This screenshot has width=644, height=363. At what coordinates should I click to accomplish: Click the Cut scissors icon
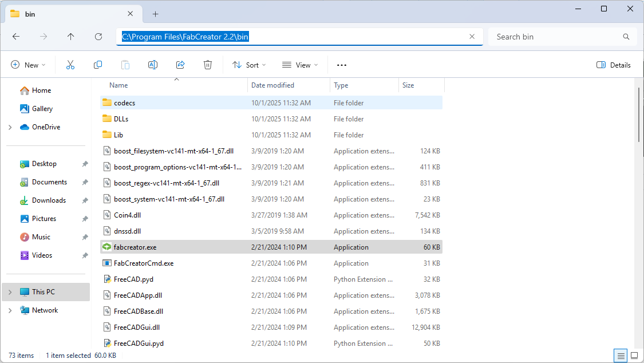(70, 65)
